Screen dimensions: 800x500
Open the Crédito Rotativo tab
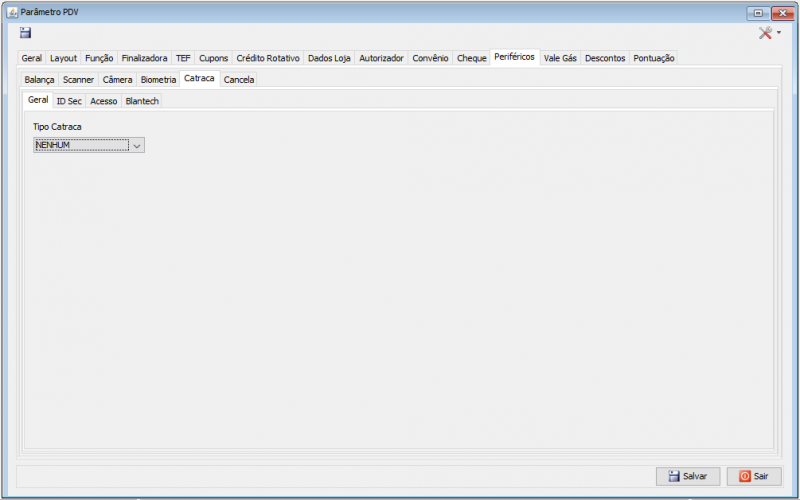pyautogui.click(x=267, y=58)
